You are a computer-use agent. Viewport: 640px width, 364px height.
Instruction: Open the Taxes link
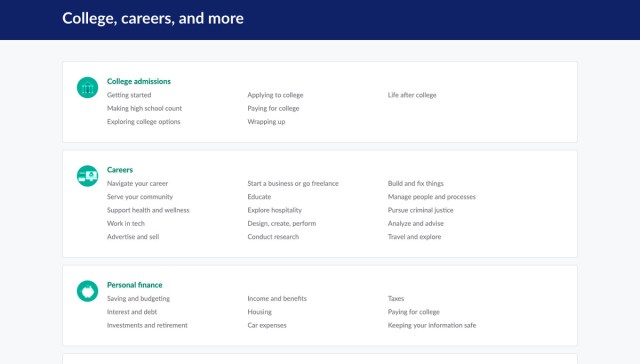(396, 299)
